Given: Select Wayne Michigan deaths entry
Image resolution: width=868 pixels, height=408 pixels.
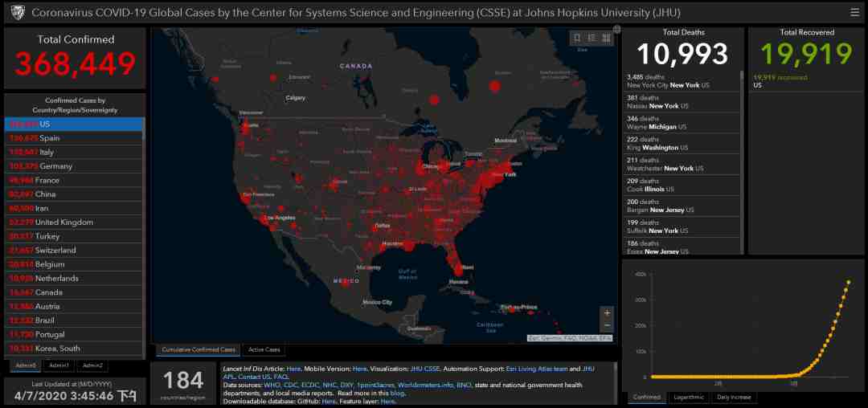Looking at the screenshot, I should 682,123.
